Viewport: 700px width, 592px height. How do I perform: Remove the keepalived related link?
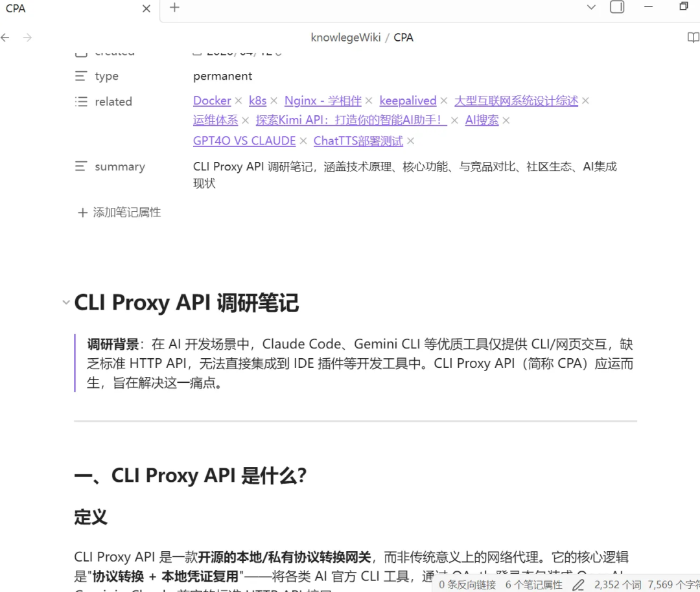pyautogui.click(x=444, y=101)
